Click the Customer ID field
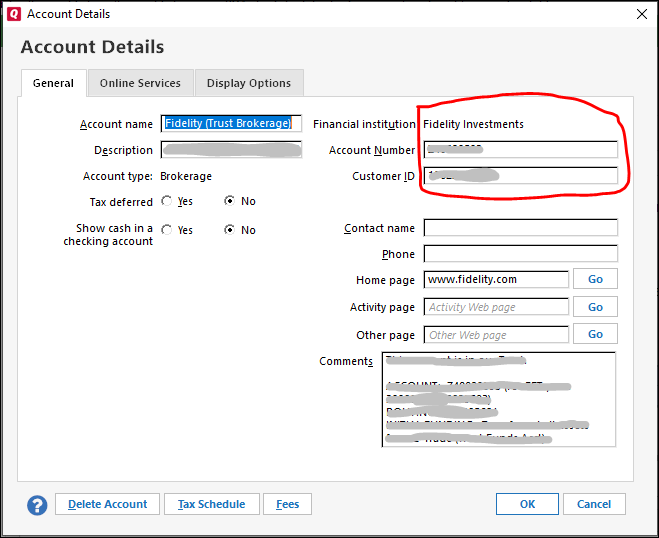The height and width of the screenshot is (538, 659). click(x=521, y=176)
